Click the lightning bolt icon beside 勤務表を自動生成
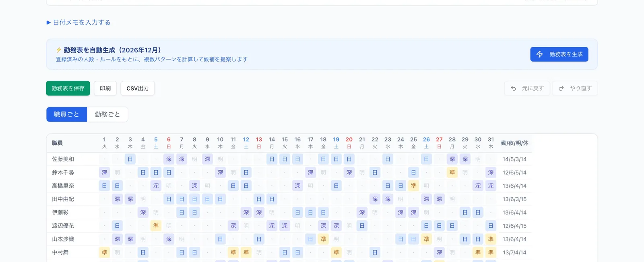This screenshot has width=644, height=262. [59, 50]
